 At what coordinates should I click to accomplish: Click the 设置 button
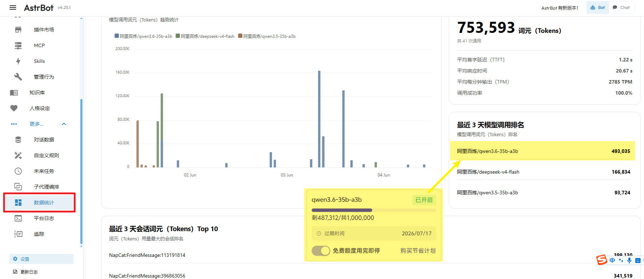point(41,259)
